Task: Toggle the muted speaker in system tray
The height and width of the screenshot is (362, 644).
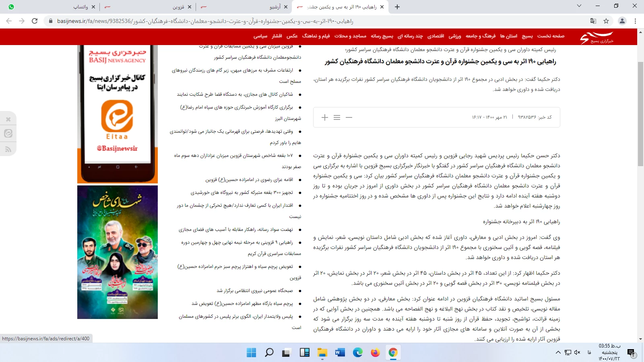Action: coord(577,352)
